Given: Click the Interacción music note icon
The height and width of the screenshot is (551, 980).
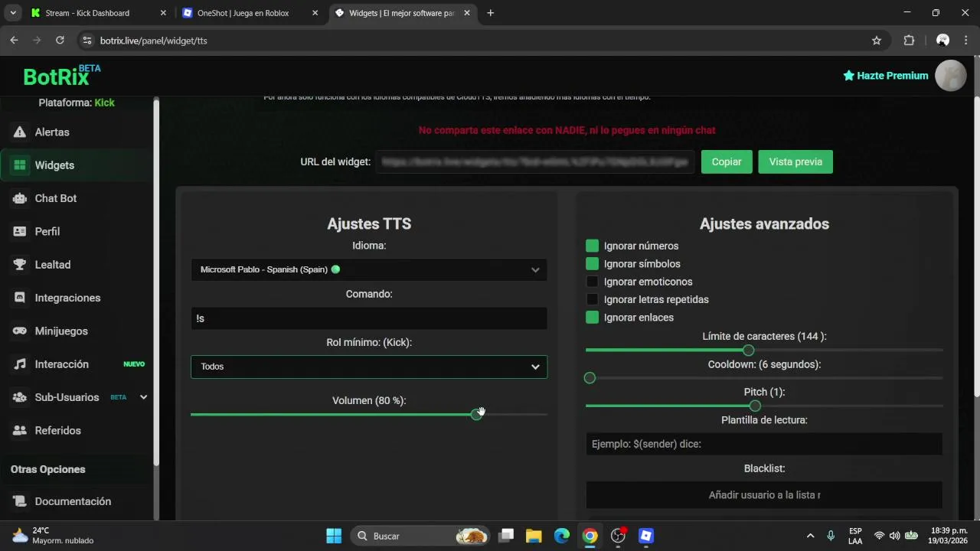Looking at the screenshot, I should point(20,364).
